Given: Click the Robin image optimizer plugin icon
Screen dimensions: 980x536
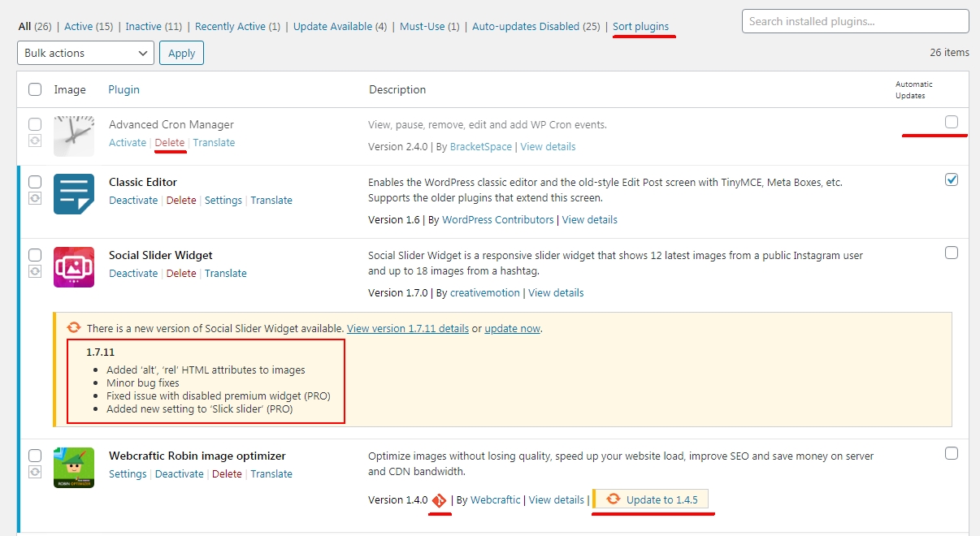Looking at the screenshot, I should coord(74,468).
